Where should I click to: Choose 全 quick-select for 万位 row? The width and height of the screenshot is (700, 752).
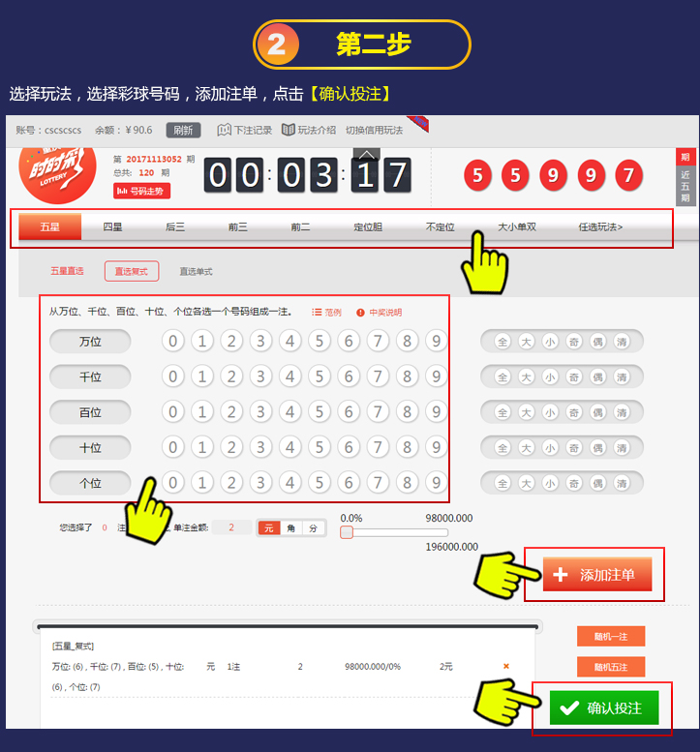click(x=502, y=342)
